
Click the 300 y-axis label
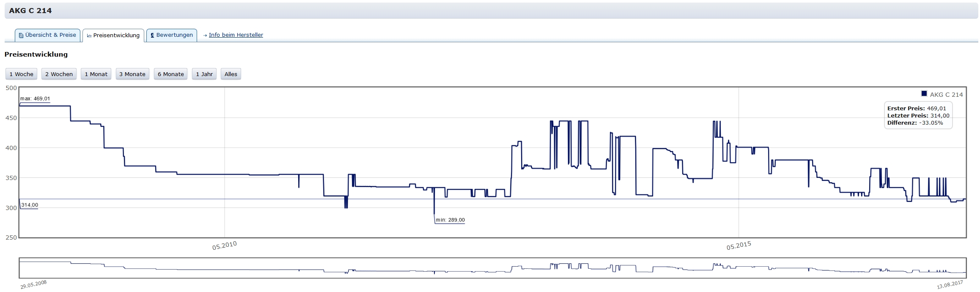pos(11,208)
